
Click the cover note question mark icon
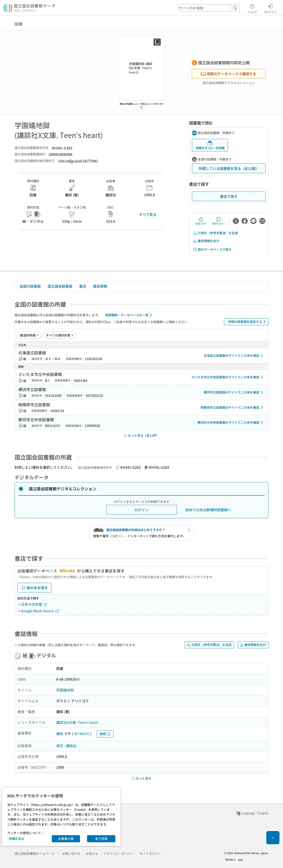141,108
